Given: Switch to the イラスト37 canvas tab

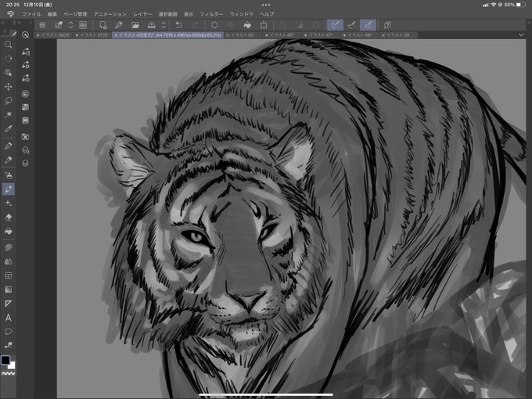Looking at the screenshot, I should [x=92, y=35].
